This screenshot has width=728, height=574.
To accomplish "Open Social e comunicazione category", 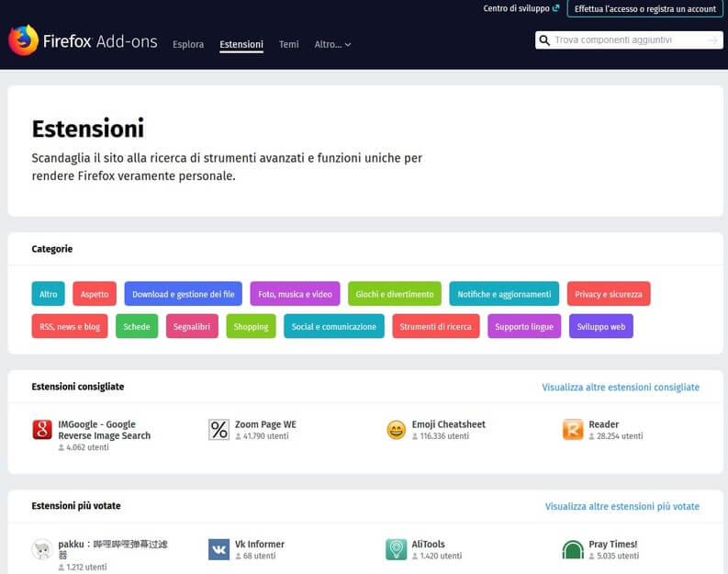I will click(x=334, y=326).
